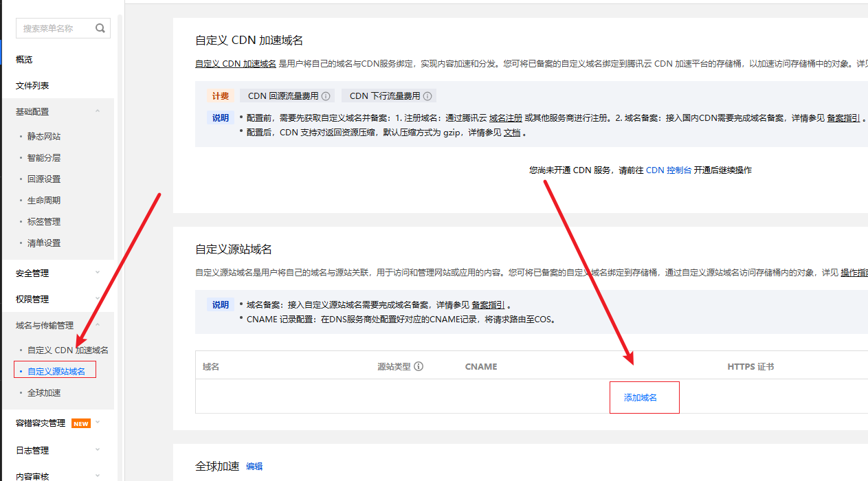Image resolution: width=868 pixels, height=481 pixels.
Task: Follow the 域名注册 link
Action: pyautogui.click(x=506, y=118)
